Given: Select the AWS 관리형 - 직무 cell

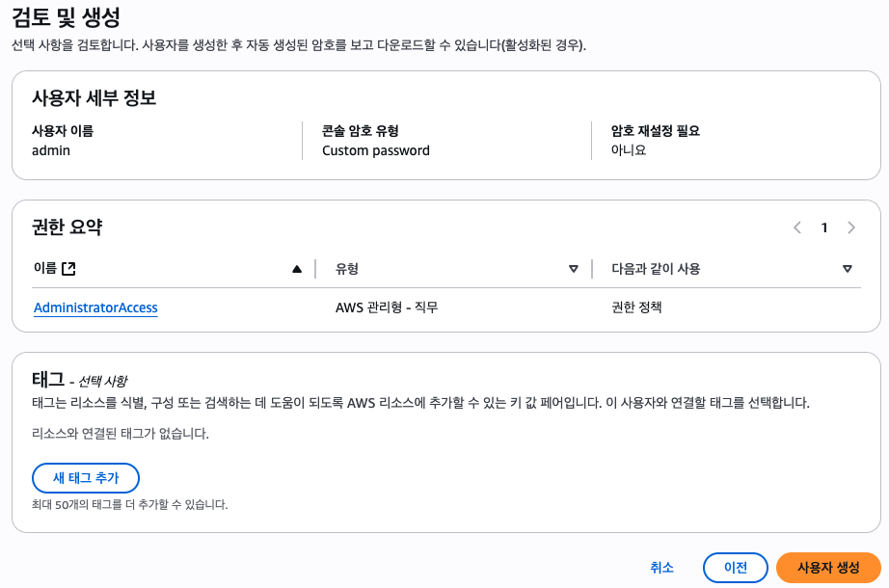Looking at the screenshot, I should [x=387, y=307].
